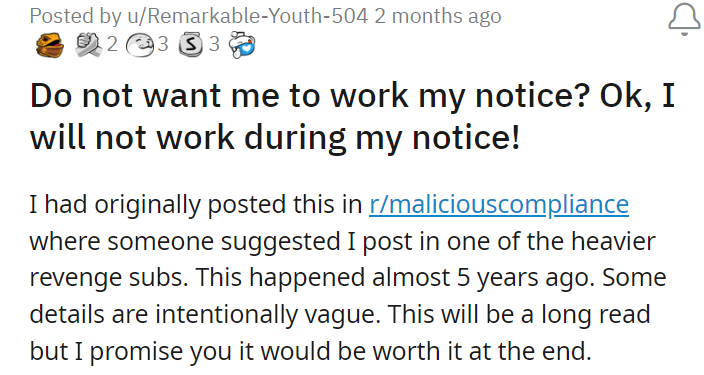
Task: Click the smiling seal award icon
Action: [x=140, y=45]
